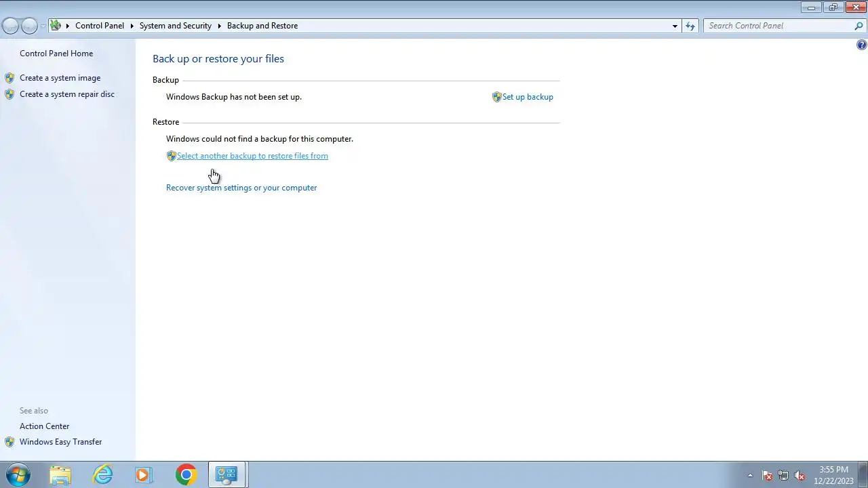Click 'Back up or restore your files' heading
This screenshot has width=868, height=488.
point(218,59)
